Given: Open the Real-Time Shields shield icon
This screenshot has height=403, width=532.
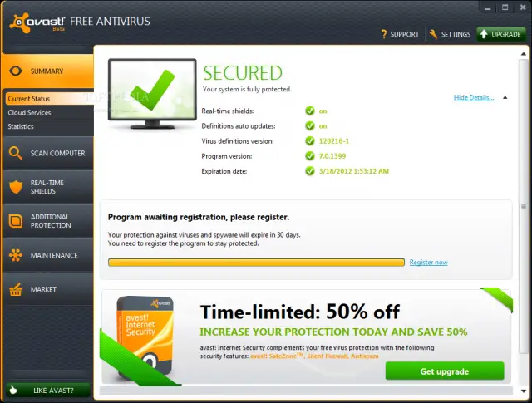Looking at the screenshot, I should [x=16, y=187].
